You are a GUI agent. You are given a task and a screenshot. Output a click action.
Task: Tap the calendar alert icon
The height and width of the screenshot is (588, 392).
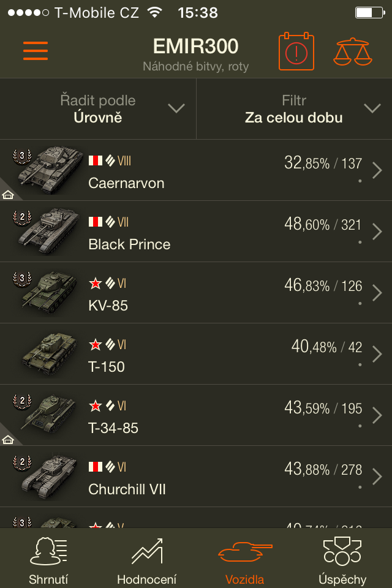[x=296, y=52]
